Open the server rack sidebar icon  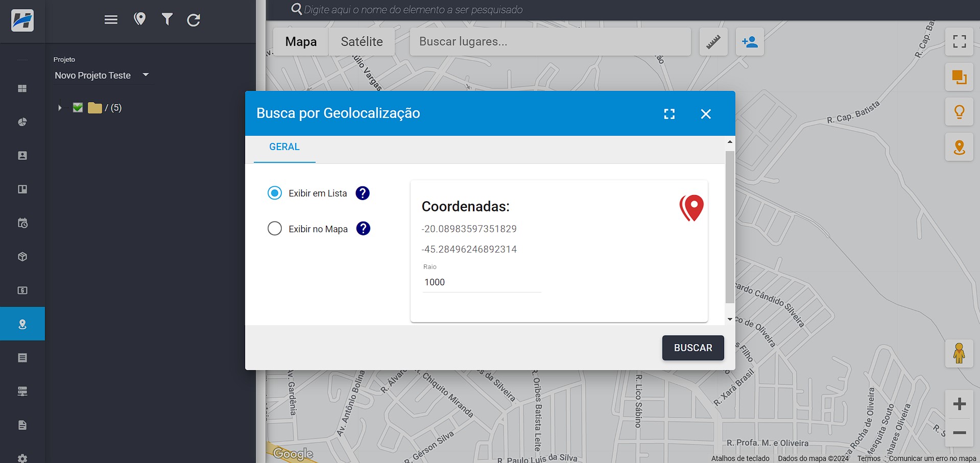pos(22,392)
